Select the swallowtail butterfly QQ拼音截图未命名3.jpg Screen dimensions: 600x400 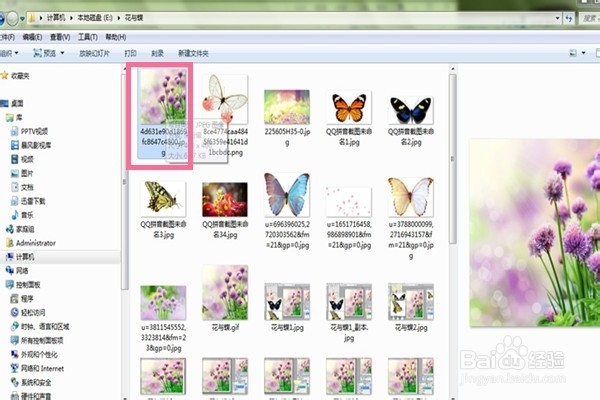click(x=163, y=210)
